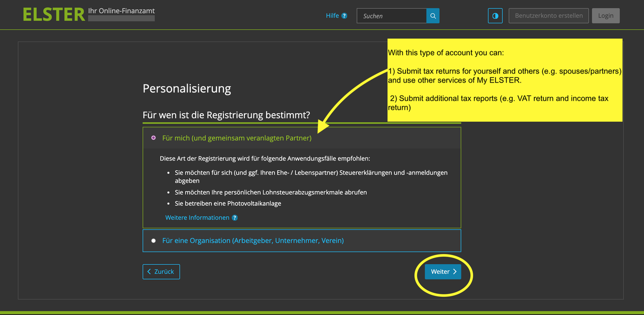Image resolution: width=644 pixels, height=315 pixels.
Task: Focus the Suchen search field
Action: point(391,16)
